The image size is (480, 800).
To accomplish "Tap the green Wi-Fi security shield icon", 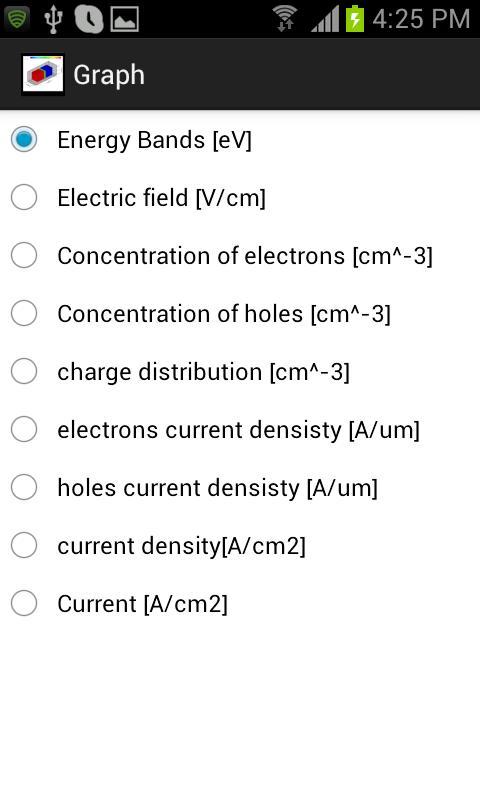I will 17,19.
